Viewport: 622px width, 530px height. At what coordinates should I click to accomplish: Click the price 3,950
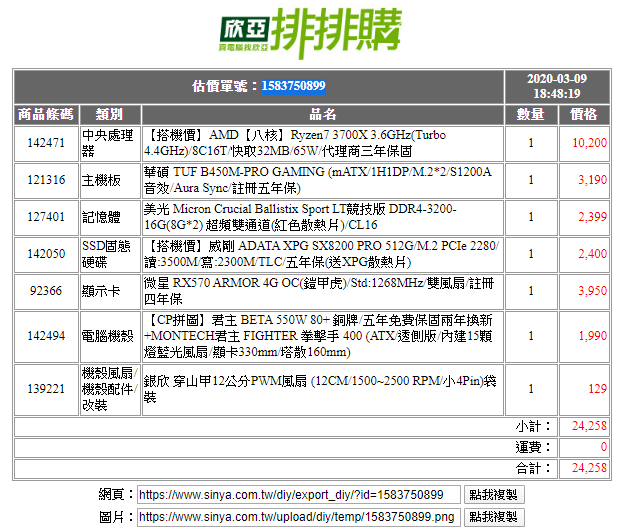pos(592,291)
